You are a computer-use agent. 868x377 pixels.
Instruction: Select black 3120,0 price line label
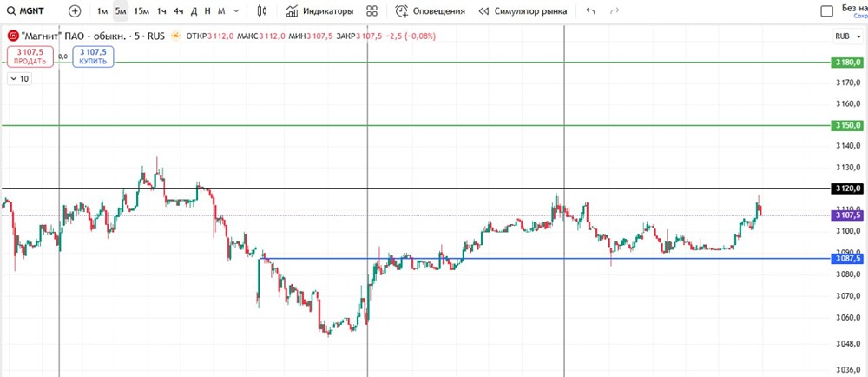click(x=848, y=188)
